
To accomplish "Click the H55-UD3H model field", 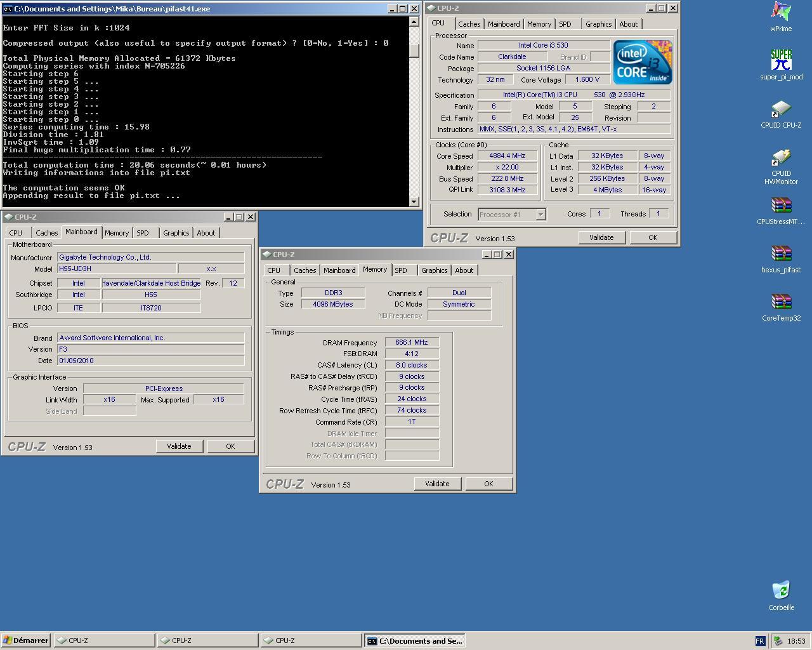I will [117, 269].
